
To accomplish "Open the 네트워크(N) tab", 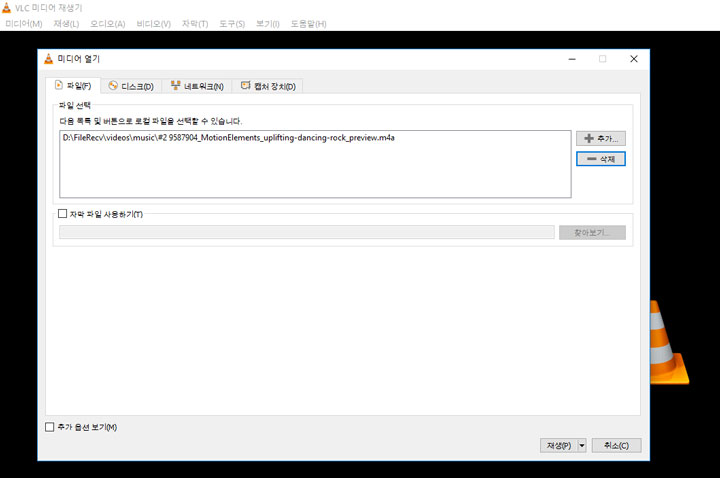I will (197, 86).
